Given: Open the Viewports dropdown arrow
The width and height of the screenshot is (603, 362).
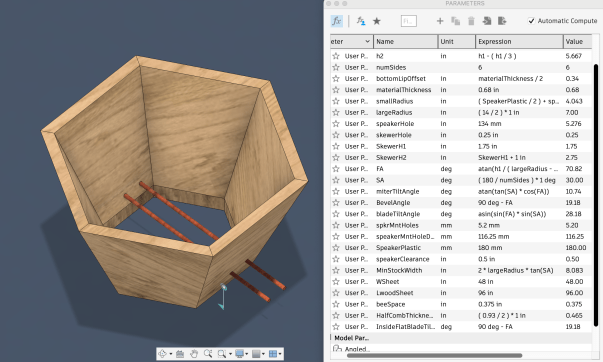Looking at the screenshot, I should coord(280,354).
